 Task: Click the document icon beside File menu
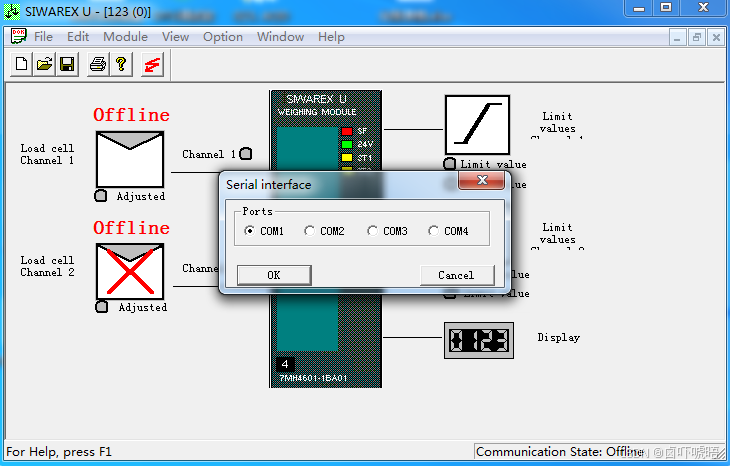19,36
